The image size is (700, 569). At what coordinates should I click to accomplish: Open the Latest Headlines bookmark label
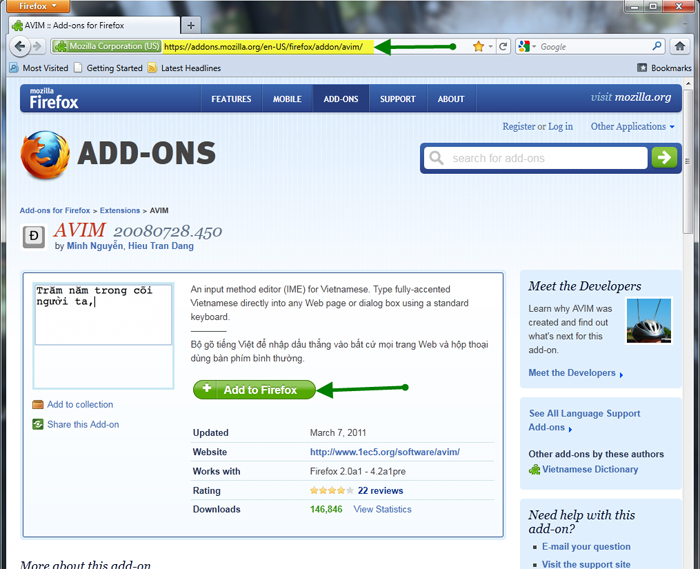point(191,68)
